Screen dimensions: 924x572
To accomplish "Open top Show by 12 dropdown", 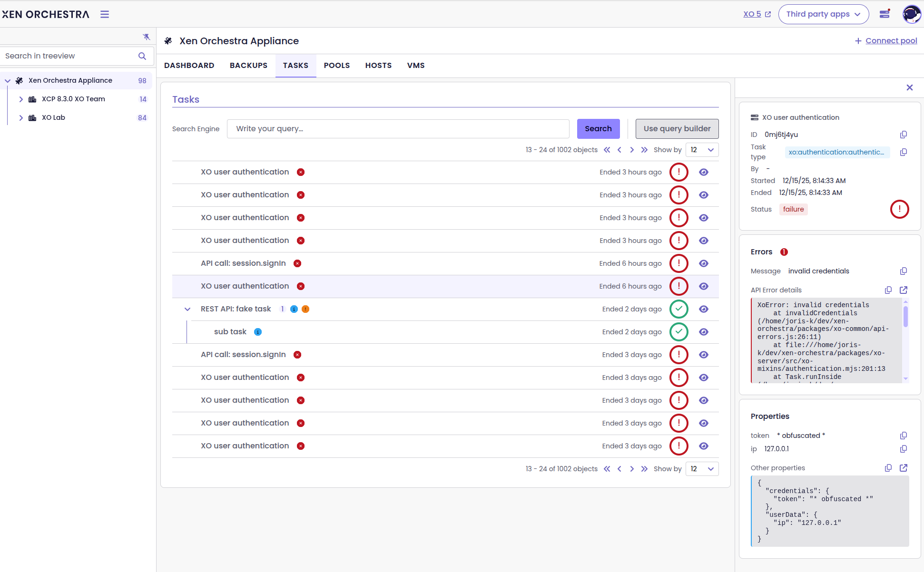I will point(702,150).
